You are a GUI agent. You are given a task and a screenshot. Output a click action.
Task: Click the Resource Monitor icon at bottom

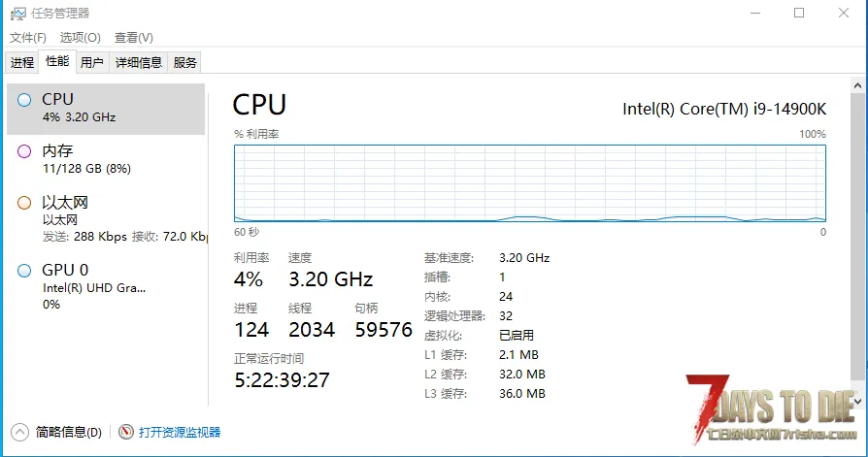[126, 432]
